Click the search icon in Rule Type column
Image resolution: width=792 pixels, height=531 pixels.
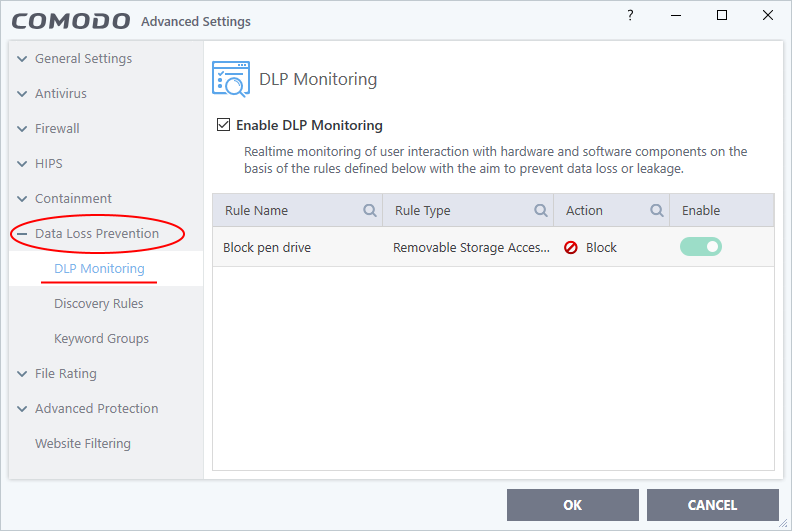tap(541, 210)
